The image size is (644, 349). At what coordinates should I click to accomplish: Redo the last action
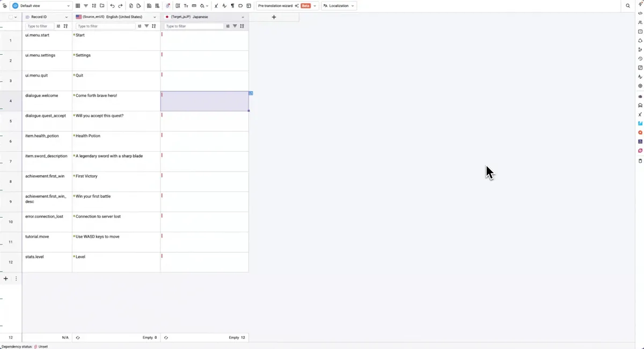(x=120, y=6)
